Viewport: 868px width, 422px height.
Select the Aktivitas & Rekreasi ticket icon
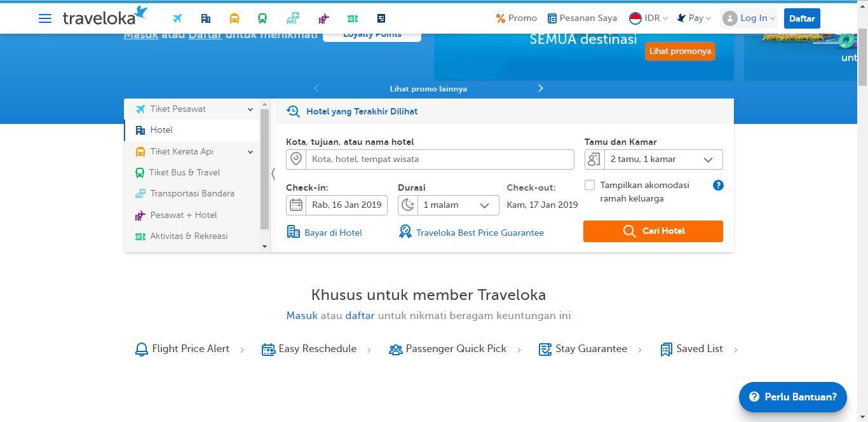pos(353,18)
